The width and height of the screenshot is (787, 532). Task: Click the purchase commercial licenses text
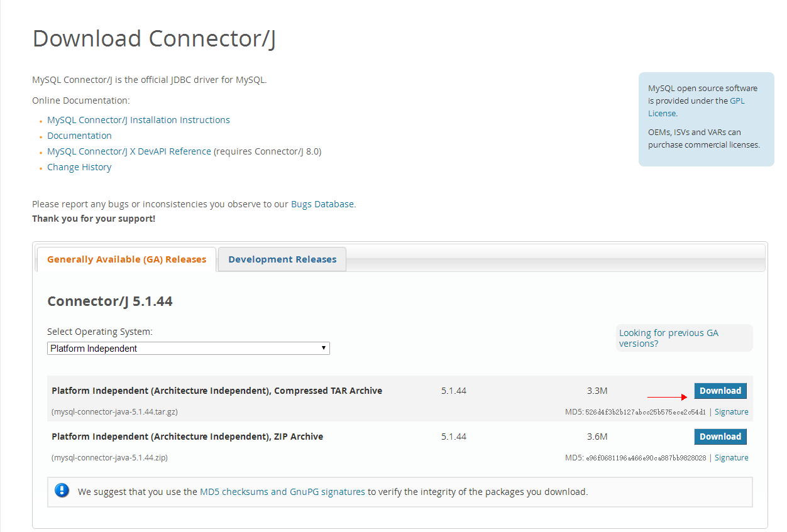point(704,145)
